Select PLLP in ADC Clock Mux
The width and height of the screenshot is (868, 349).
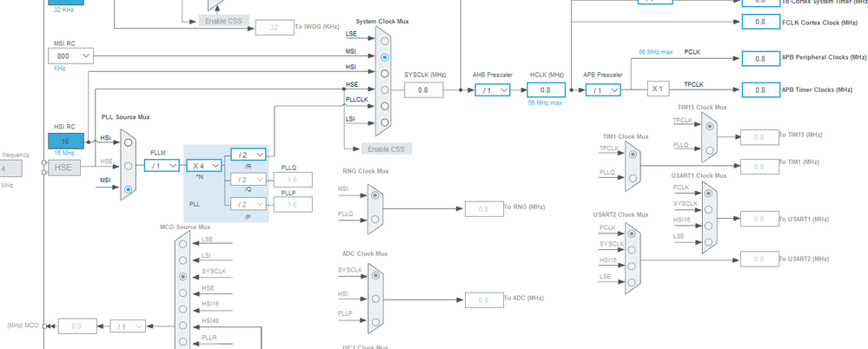click(x=375, y=322)
